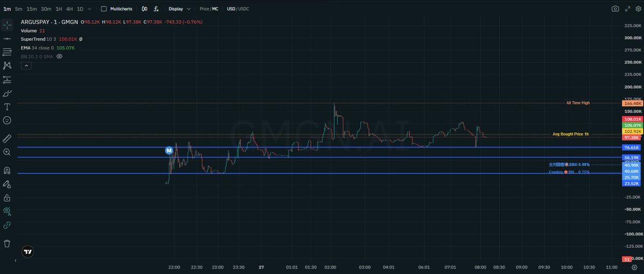The image size is (644, 274).
Task: Click the 76.61K blue line price tag
Action: click(632, 147)
